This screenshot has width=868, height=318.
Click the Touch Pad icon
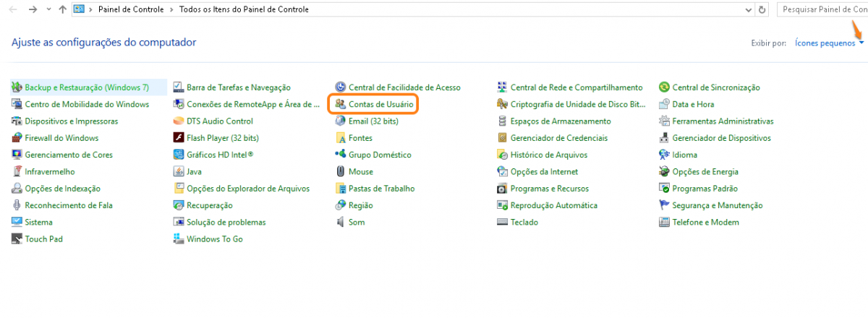tap(17, 239)
